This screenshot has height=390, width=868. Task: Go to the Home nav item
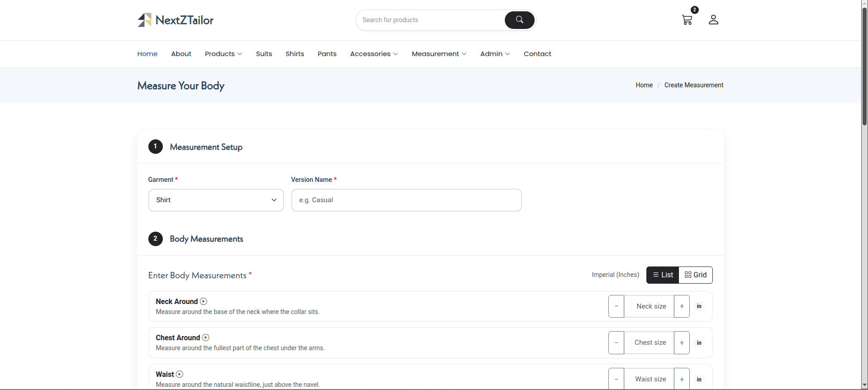pos(147,54)
